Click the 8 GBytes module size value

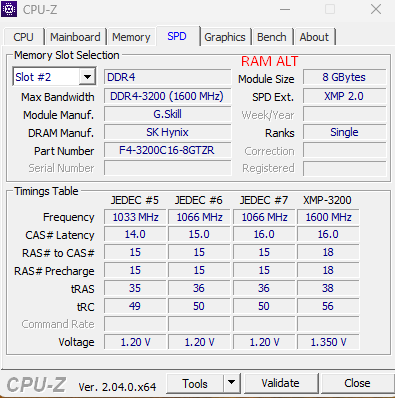click(x=344, y=77)
